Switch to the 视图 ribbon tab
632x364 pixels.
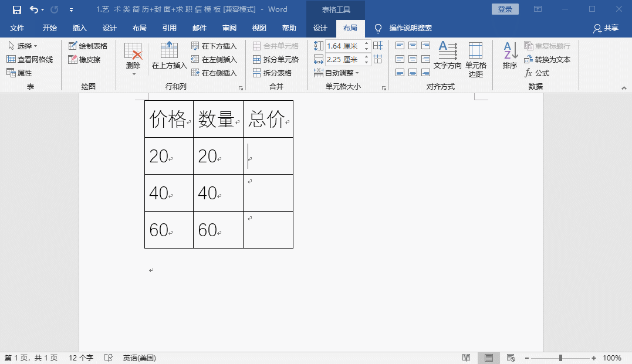pyautogui.click(x=259, y=28)
